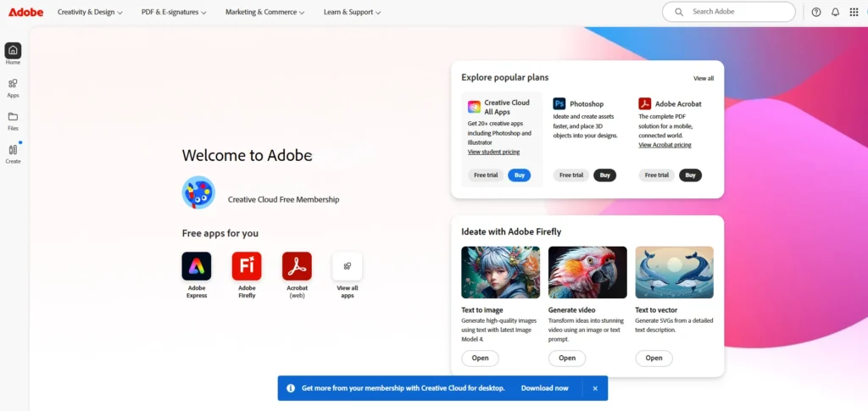Screen dimensions: 868x411
Task: Click the View all apps icon
Action: pyautogui.click(x=347, y=266)
